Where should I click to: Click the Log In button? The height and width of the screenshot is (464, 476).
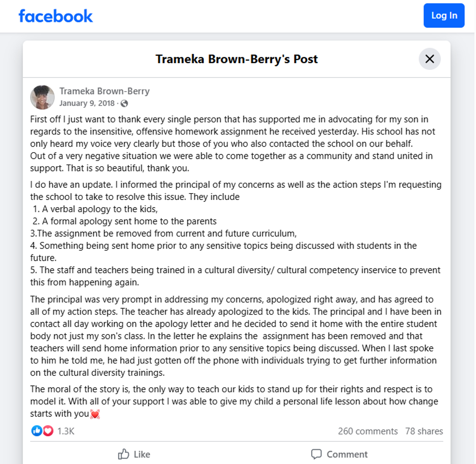[443, 16]
